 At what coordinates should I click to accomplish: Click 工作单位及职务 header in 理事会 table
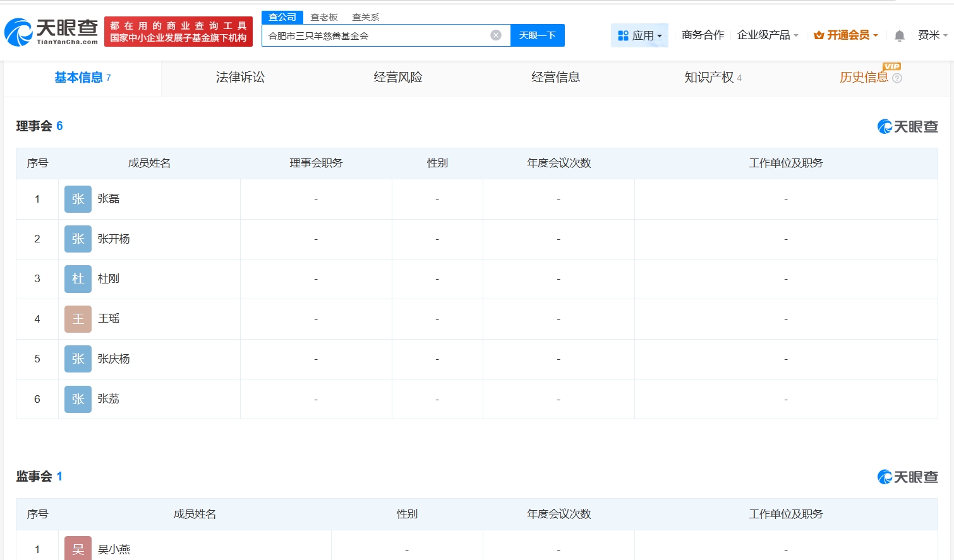tap(786, 164)
